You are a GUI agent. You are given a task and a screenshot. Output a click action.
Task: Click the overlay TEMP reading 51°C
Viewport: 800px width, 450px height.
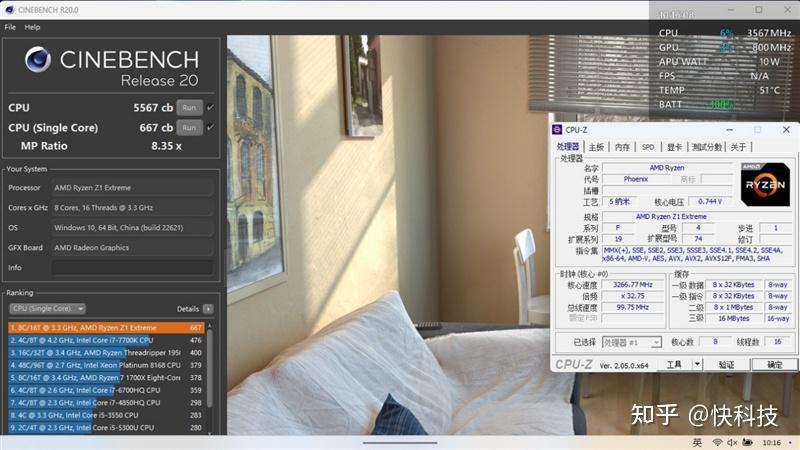769,90
